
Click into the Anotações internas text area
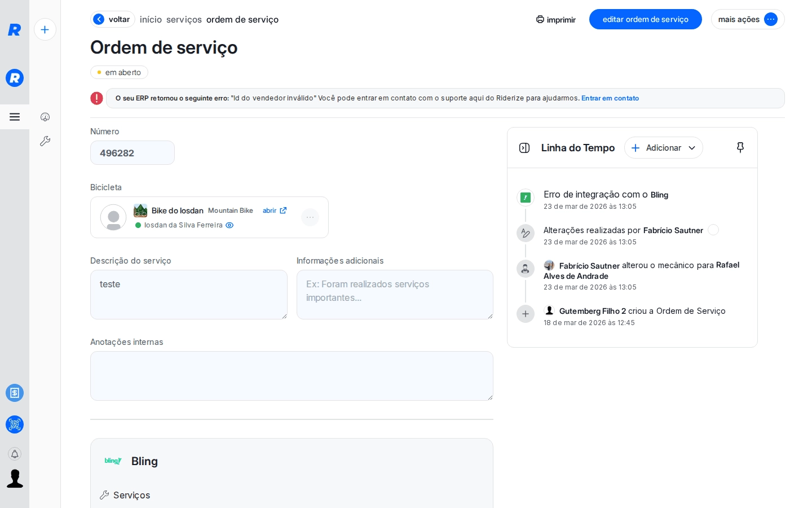292,376
